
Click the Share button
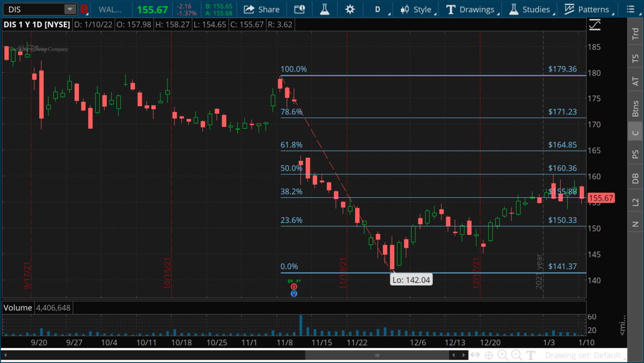pos(262,9)
